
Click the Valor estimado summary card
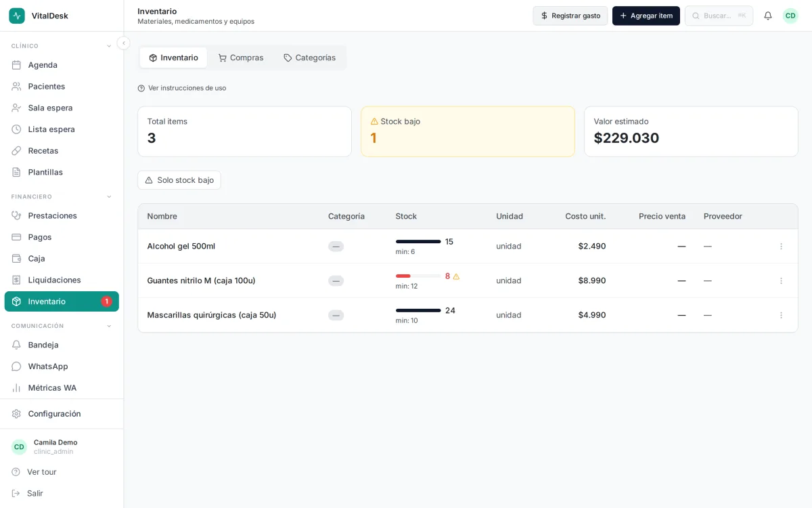pos(691,131)
